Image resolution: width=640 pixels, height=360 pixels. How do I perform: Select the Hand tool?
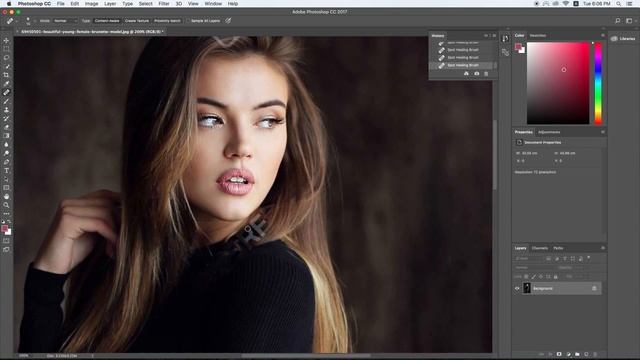tap(6, 196)
